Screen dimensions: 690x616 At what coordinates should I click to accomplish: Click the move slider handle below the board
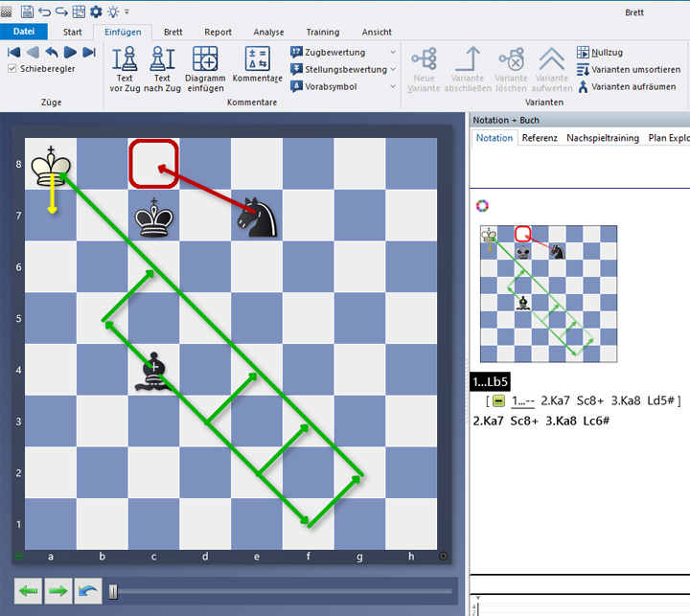pyautogui.click(x=113, y=591)
